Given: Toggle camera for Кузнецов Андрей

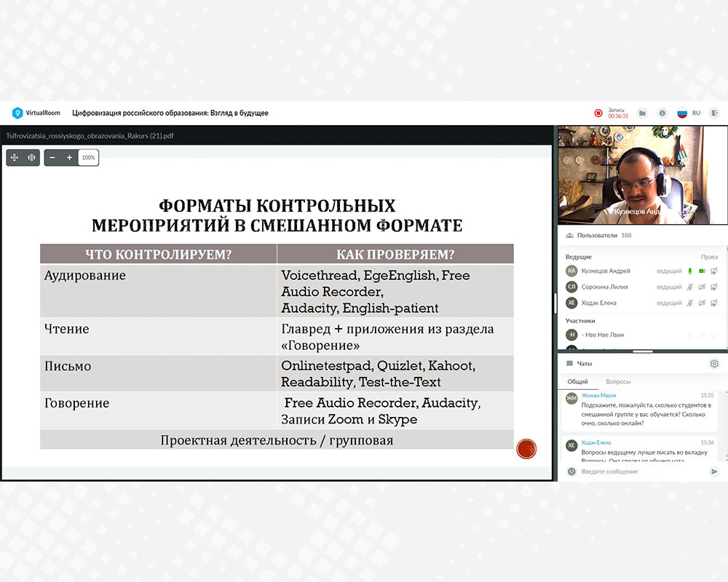Looking at the screenshot, I should (x=702, y=271).
